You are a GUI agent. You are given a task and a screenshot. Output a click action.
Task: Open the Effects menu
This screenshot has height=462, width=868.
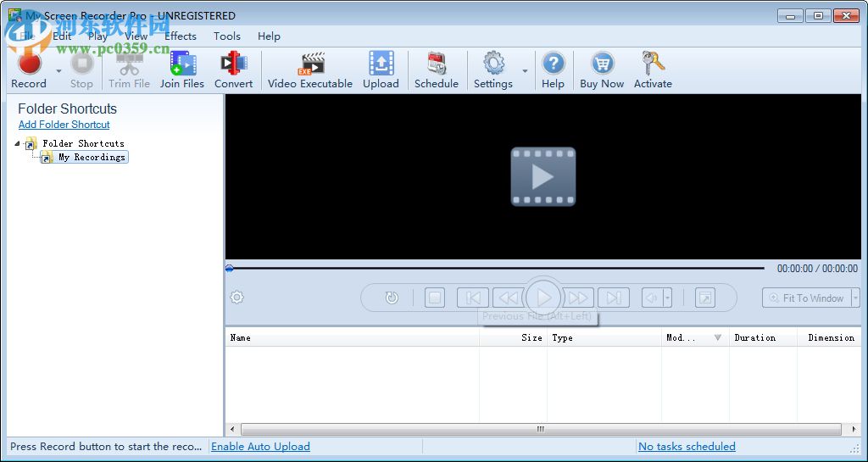tap(181, 36)
